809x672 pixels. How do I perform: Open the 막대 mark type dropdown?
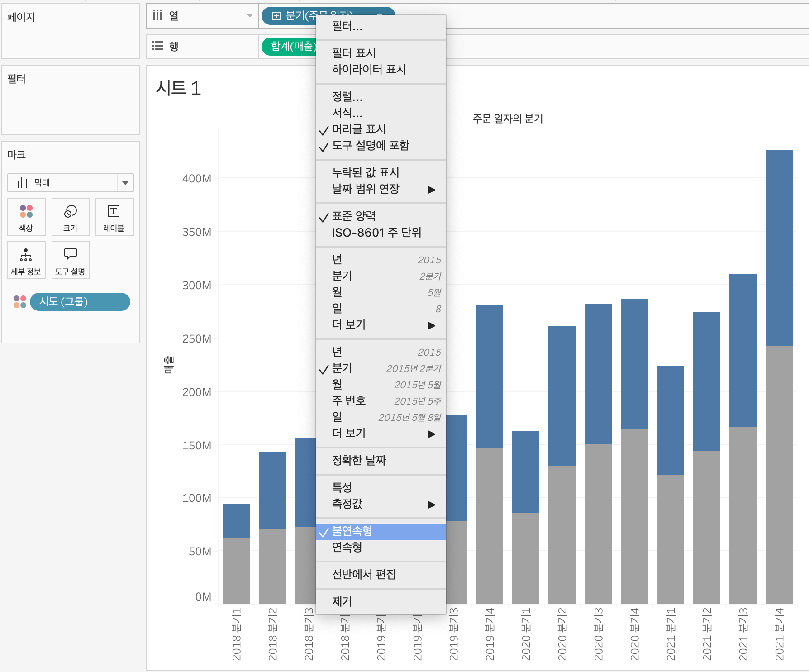[x=125, y=183]
